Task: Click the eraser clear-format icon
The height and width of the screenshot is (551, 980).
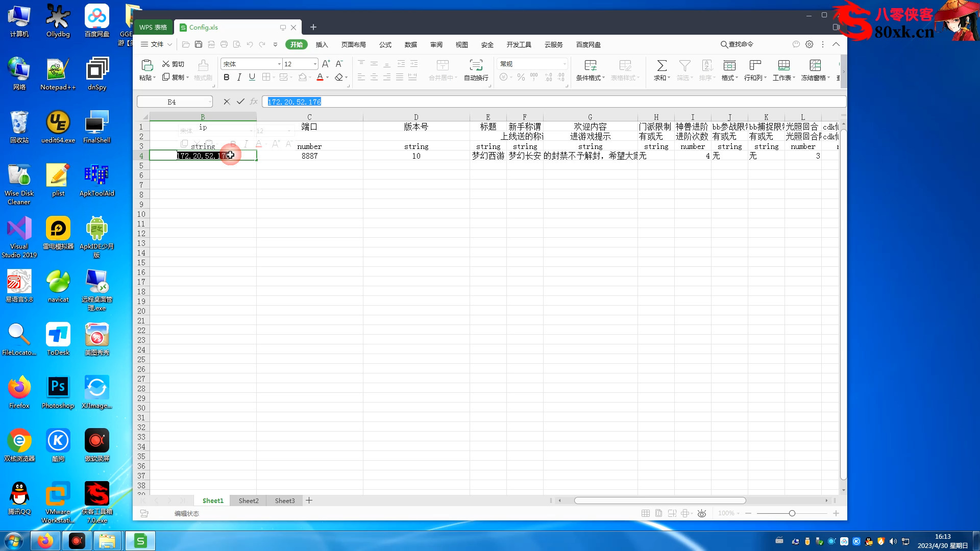Action: (338, 77)
